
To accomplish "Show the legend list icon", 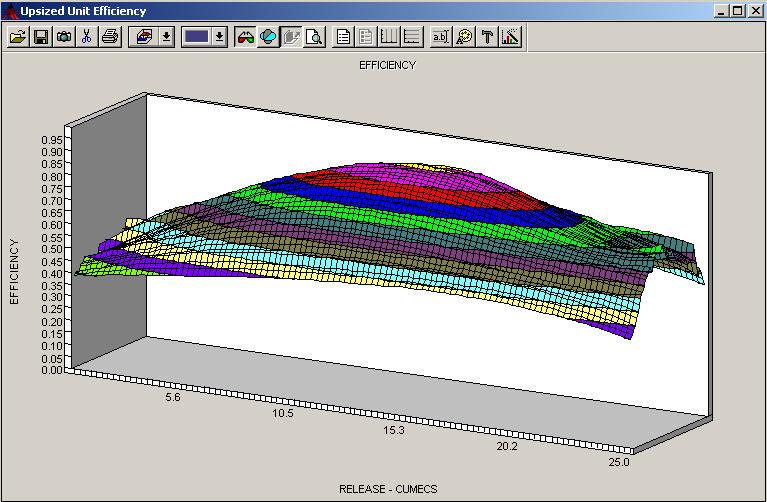I will pyautogui.click(x=343, y=37).
